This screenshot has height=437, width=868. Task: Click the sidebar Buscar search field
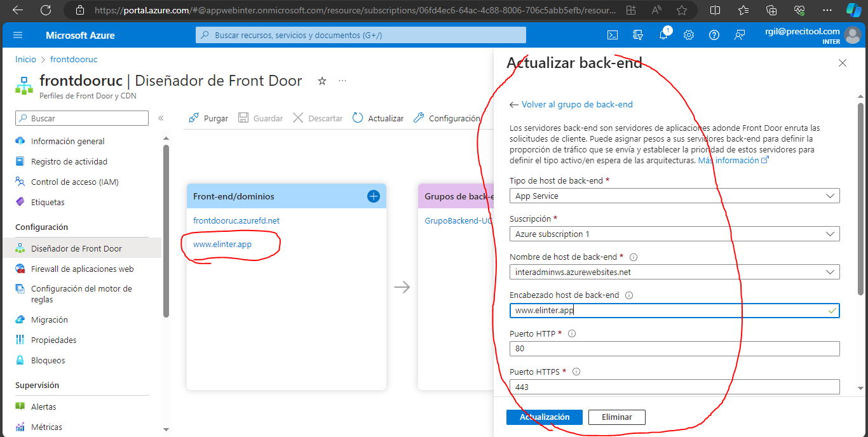tap(82, 118)
